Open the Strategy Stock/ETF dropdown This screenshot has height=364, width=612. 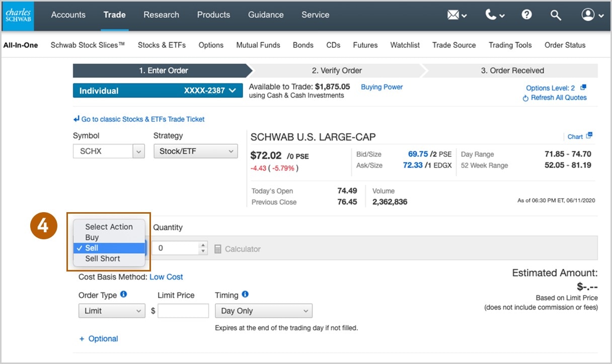196,151
